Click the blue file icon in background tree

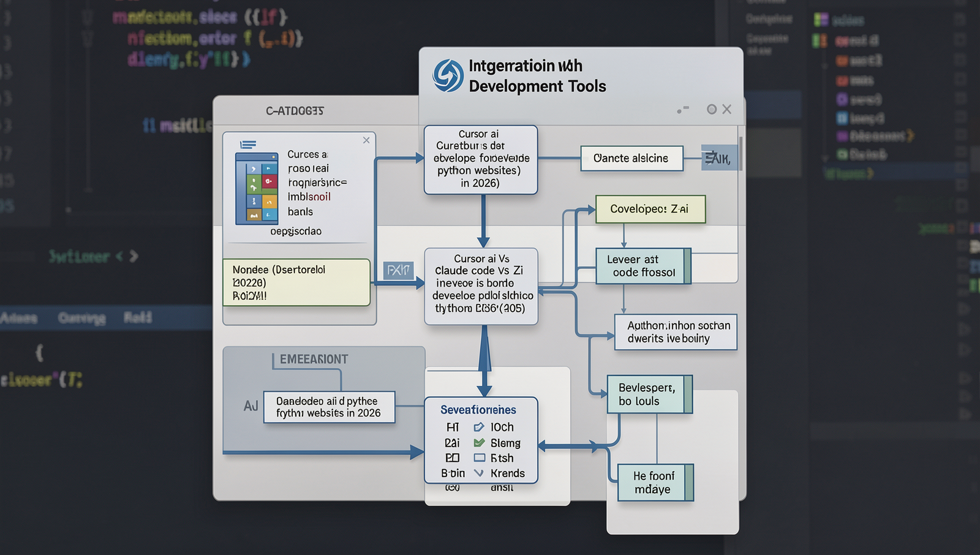click(842, 118)
